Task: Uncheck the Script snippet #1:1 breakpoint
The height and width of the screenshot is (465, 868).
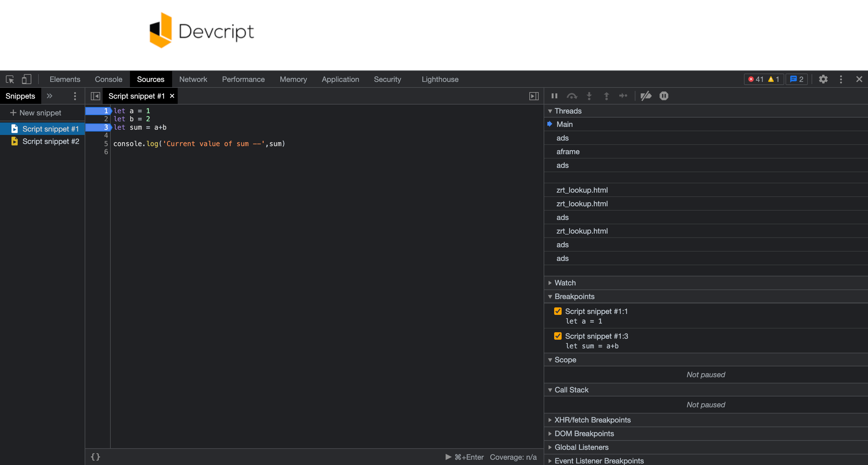Action: pyautogui.click(x=558, y=311)
